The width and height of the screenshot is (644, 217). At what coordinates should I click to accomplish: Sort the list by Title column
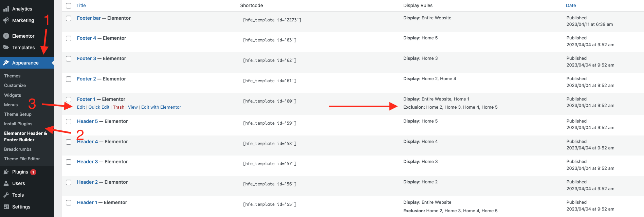(81, 5)
